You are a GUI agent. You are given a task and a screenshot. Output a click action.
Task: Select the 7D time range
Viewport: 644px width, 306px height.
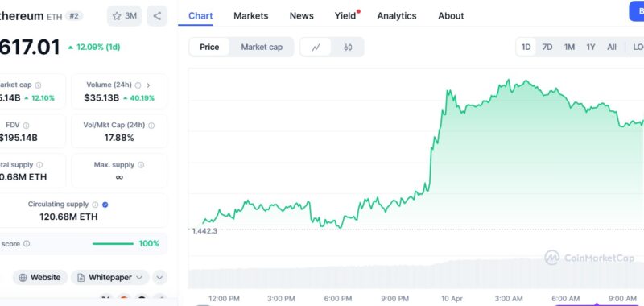click(x=547, y=48)
